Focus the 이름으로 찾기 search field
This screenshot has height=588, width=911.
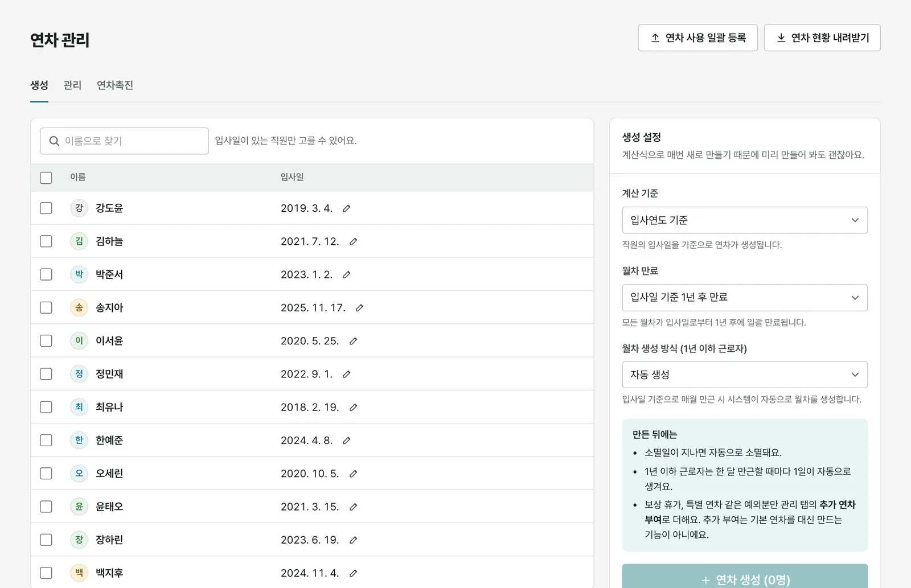point(124,141)
